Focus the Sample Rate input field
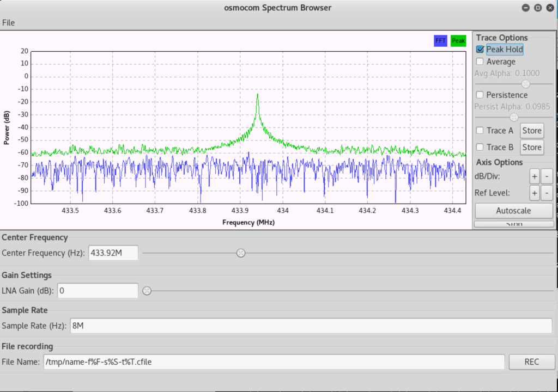 point(311,326)
